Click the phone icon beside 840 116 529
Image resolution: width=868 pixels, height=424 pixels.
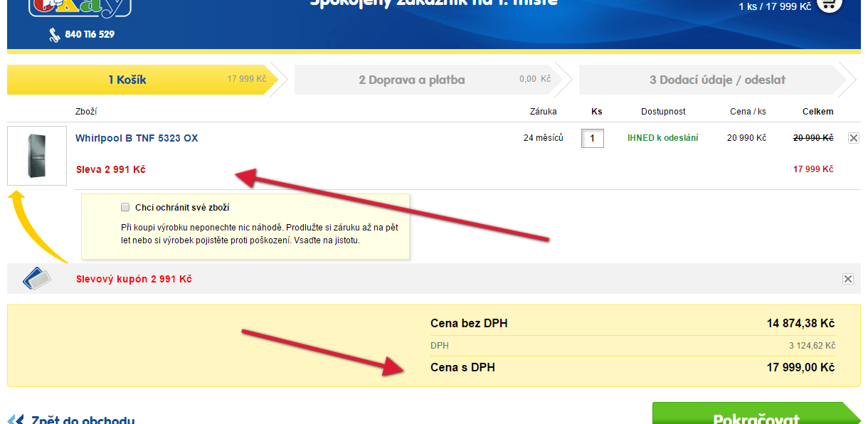[54, 35]
